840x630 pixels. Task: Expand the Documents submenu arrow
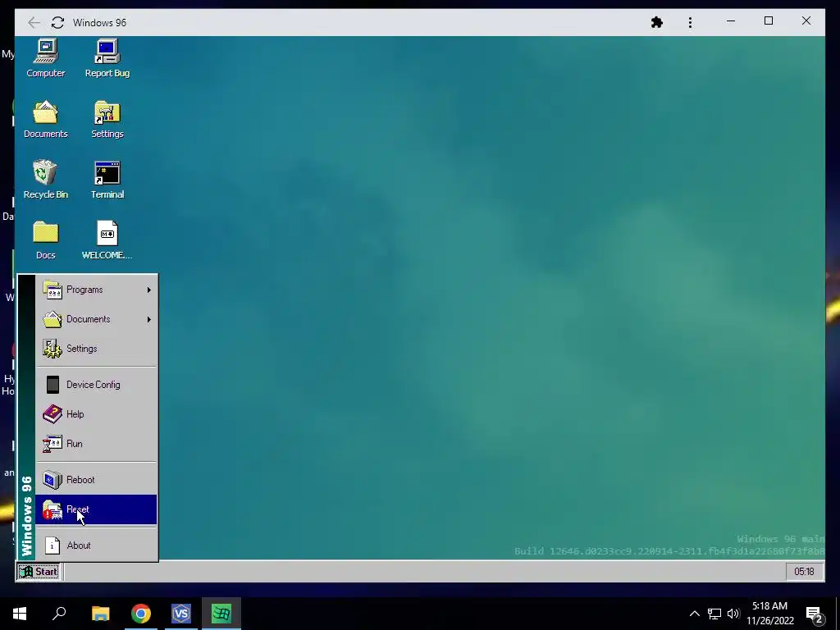149,319
